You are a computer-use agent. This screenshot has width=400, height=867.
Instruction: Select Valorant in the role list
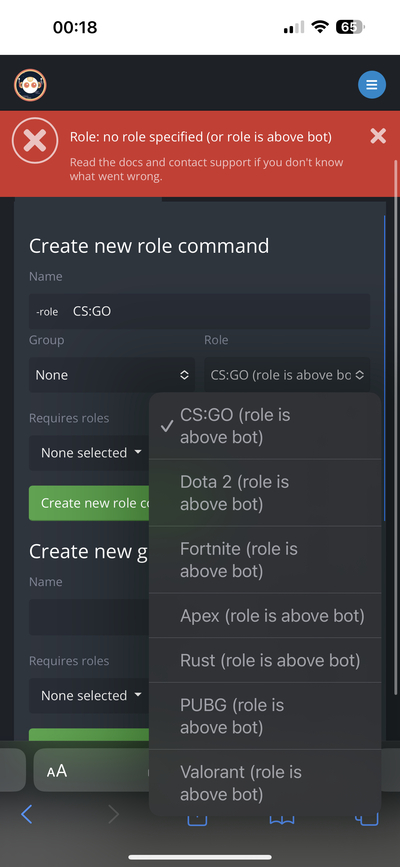tap(265, 783)
